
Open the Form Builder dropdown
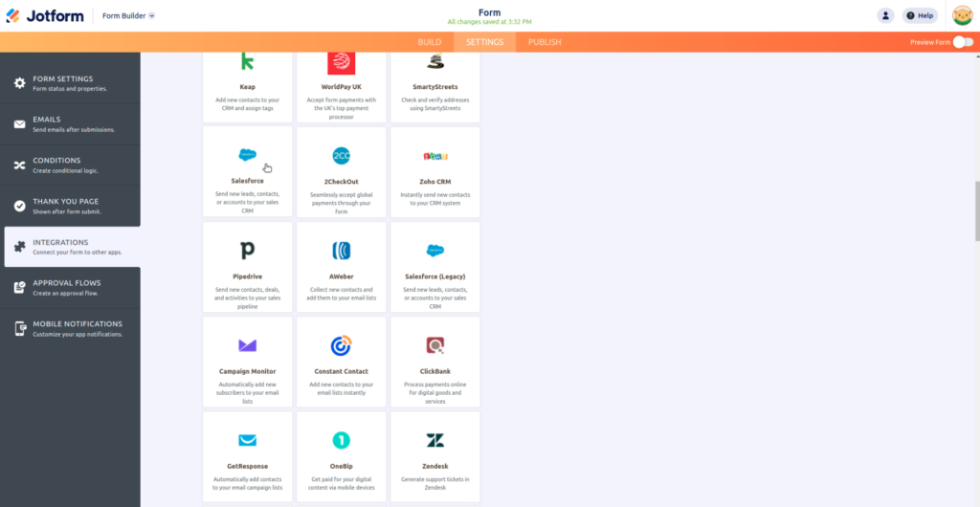tap(129, 15)
